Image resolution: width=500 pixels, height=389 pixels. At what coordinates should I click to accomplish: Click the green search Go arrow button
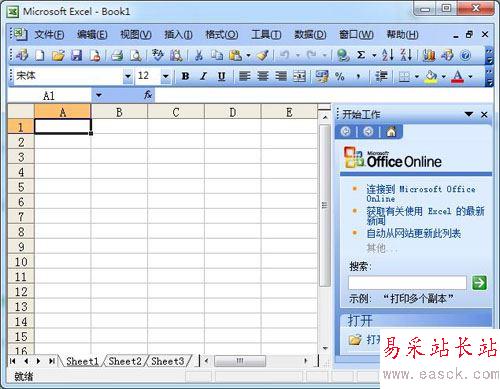(x=479, y=283)
